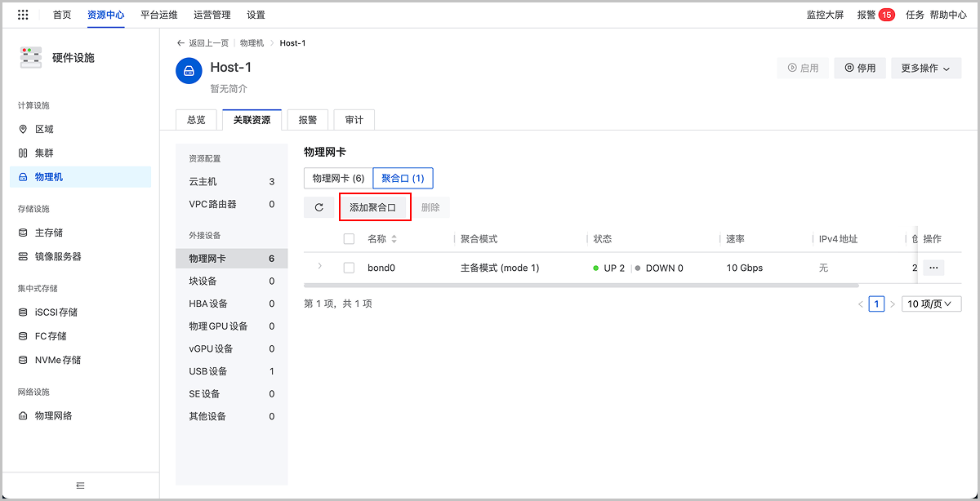Switch to the 总览 tab
This screenshot has width=980, height=501.
coord(196,120)
